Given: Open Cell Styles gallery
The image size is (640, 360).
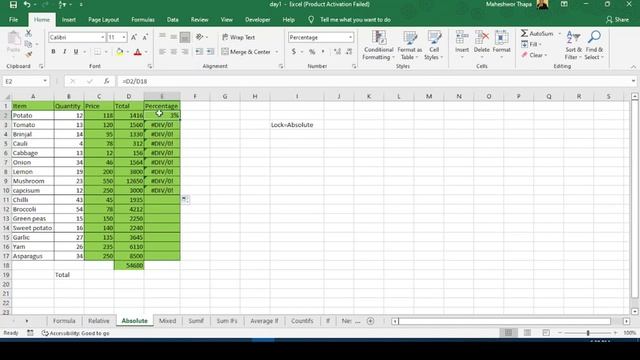Looking at the screenshot, I should [x=434, y=45].
